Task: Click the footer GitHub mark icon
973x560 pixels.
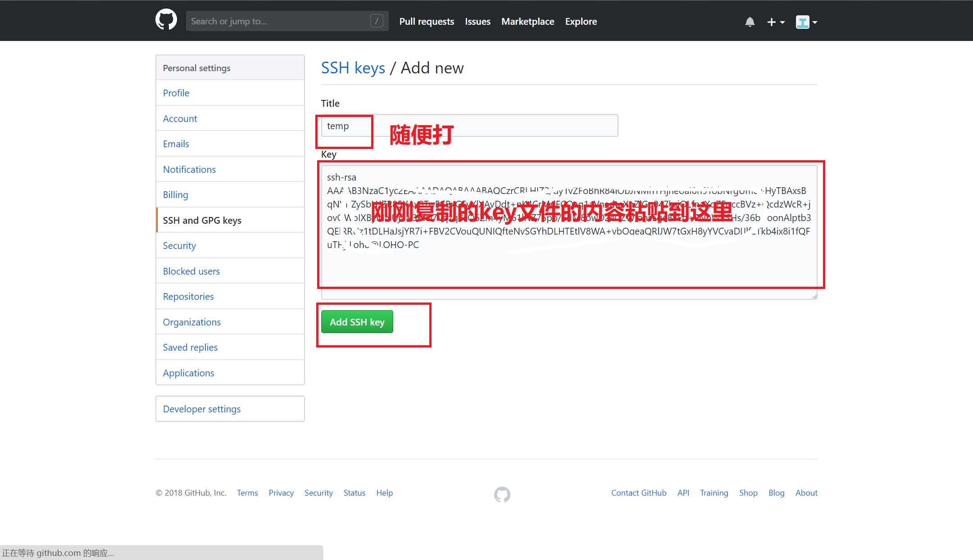Action: (x=502, y=494)
